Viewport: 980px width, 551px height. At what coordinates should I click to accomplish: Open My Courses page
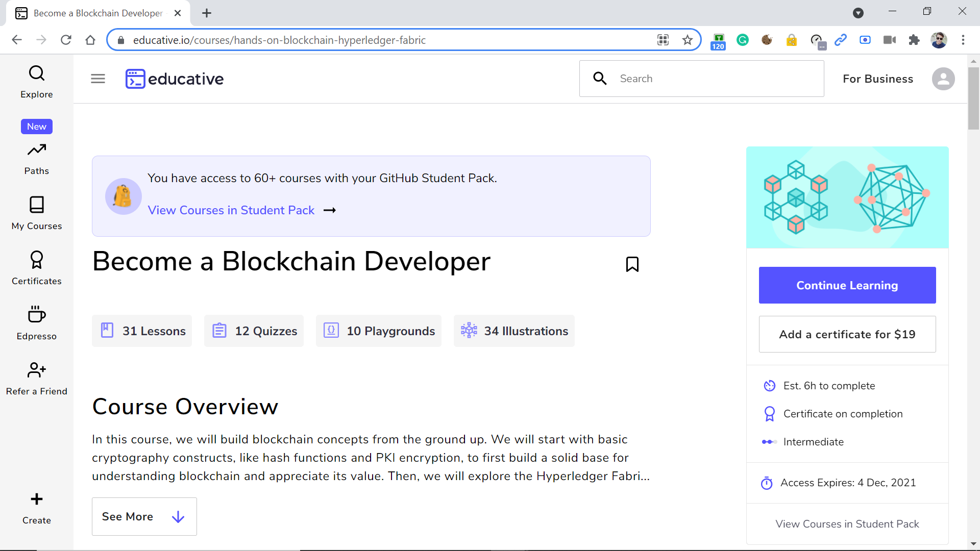tap(36, 213)
